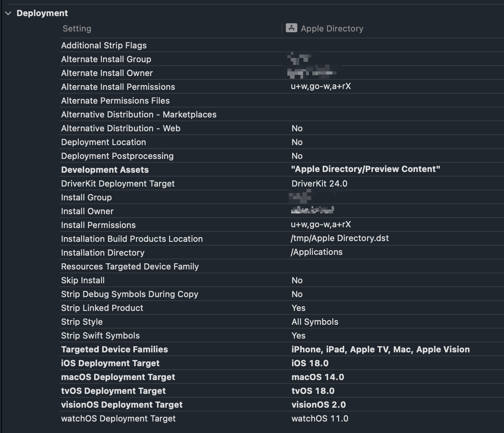Select the tvOS Deployment Target setting
The width and height of the screenshot is (504, 433).
click(113, 391)
